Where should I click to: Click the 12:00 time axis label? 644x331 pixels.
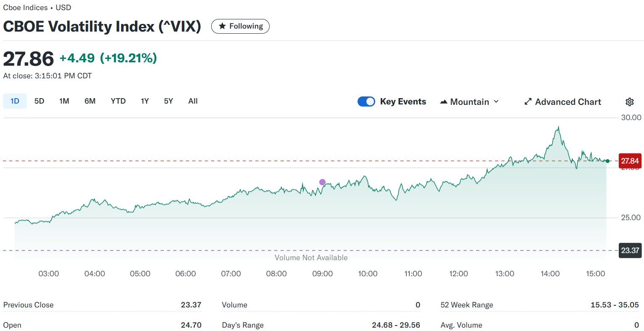click(458, 274)
